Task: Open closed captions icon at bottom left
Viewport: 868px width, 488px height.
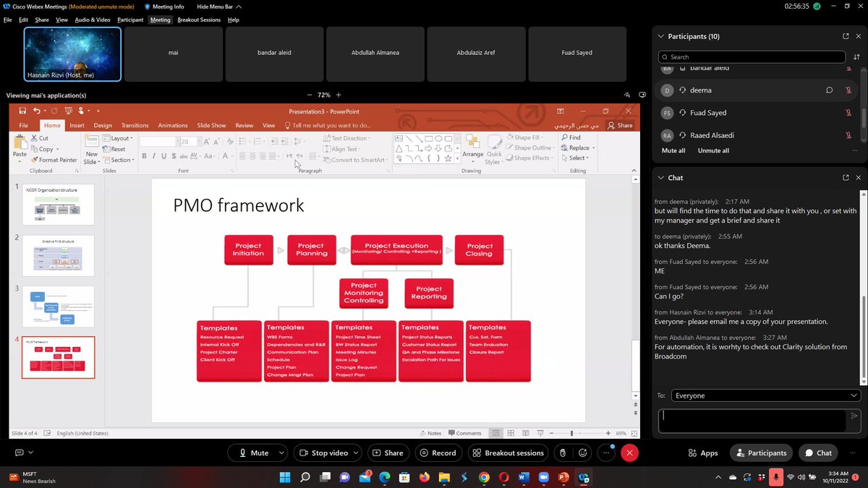Action: coord(20,453)
